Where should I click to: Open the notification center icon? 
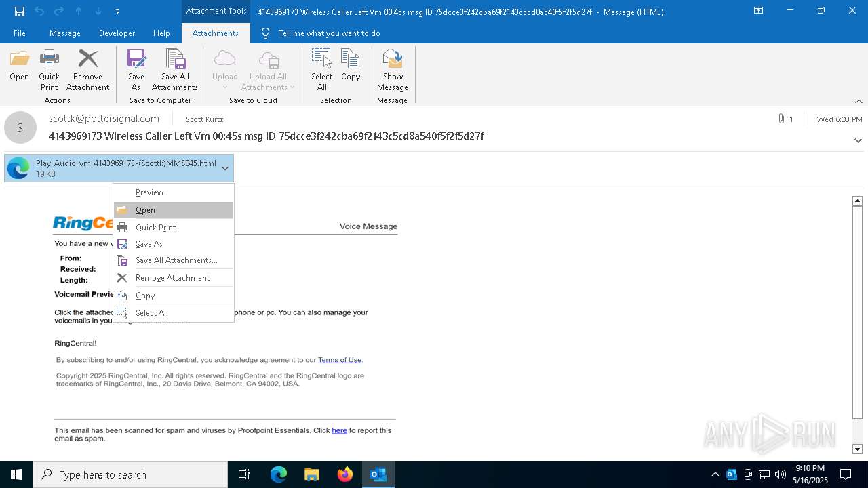(x=846, y=474)
